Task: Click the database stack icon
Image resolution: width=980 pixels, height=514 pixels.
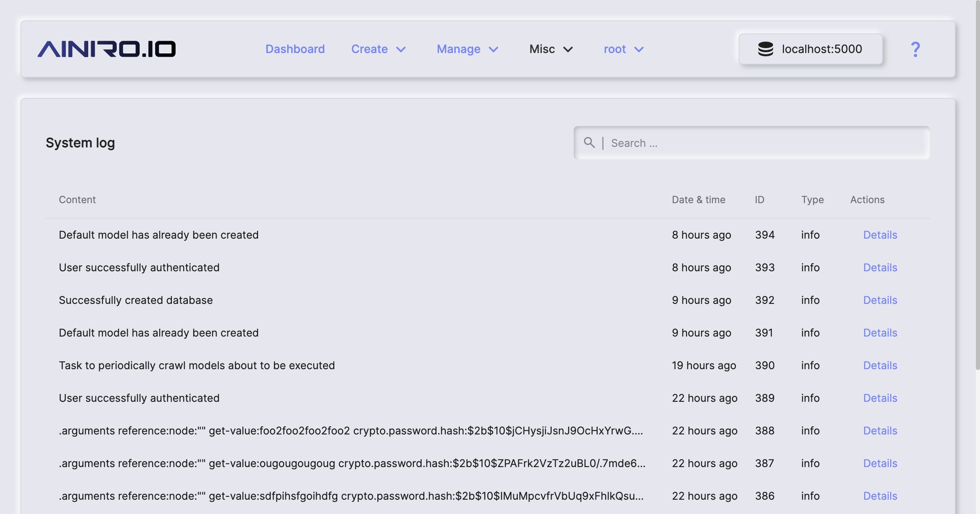Action: [x=765, y=49]
